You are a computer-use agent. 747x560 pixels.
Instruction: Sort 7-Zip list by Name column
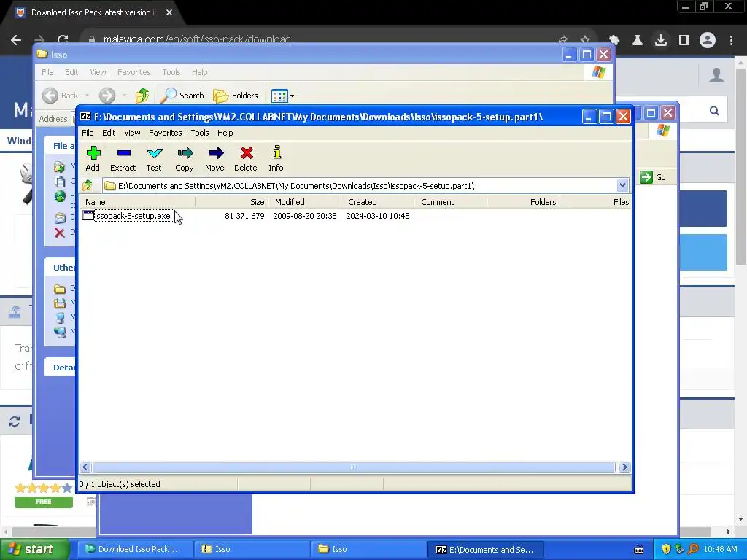pyautogui.click(x=137, y=202)
